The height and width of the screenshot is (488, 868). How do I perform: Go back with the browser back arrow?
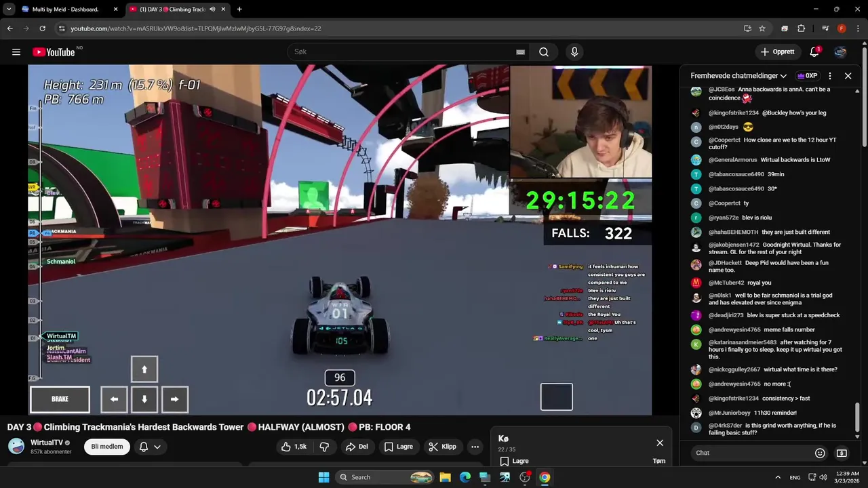pyautogui.click(x=9, y=28)
